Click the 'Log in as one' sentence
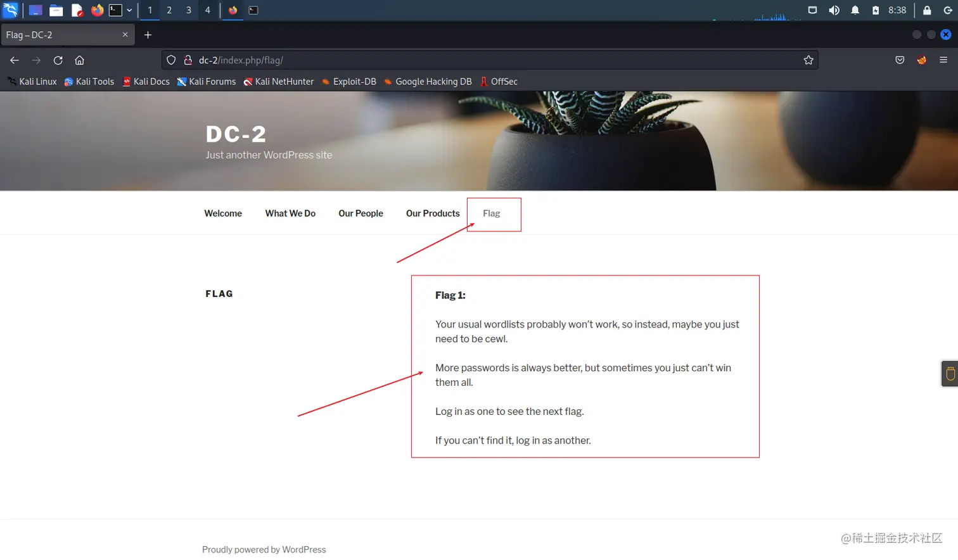The height and width of the screenshot is (560, 958). (x=509, y=412)
